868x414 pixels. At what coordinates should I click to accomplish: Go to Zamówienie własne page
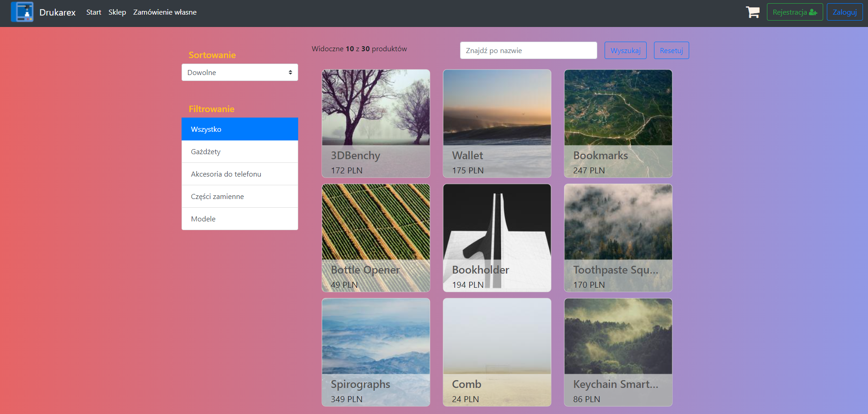click(165, 12)
